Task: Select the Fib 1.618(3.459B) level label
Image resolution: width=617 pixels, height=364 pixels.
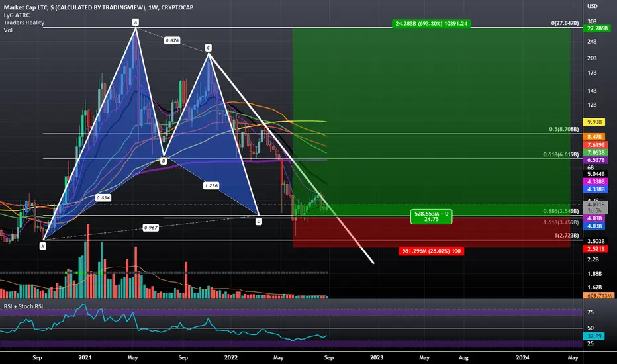Action: click(x=561, y=222)
